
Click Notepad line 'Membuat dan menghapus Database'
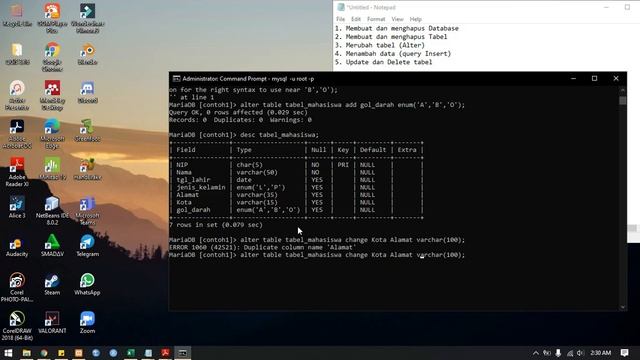click(x=402, y=29)
